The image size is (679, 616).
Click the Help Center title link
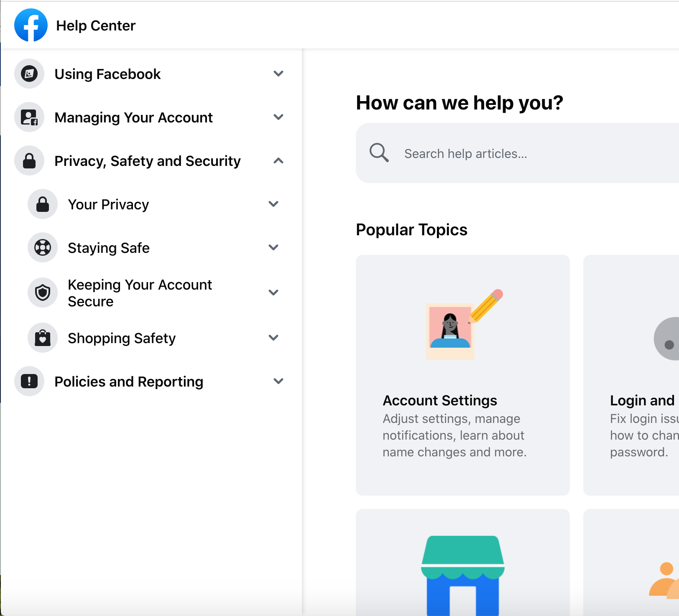(x=96, y=25)
